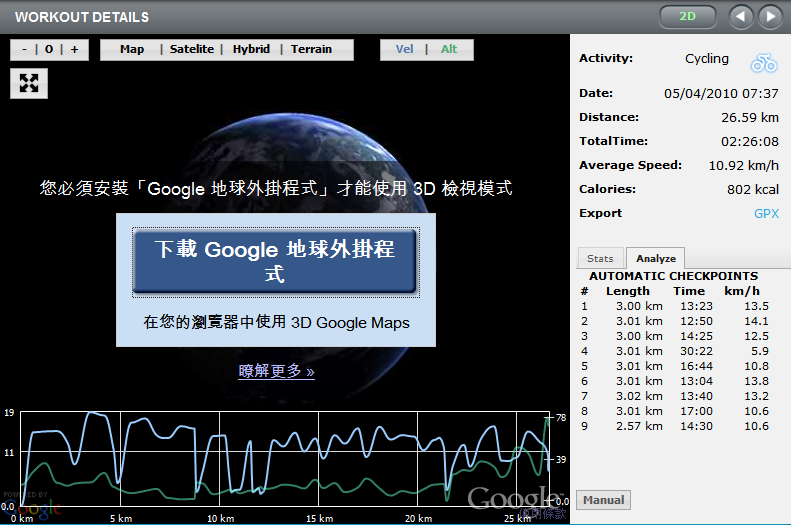Select checkpoint 2 row with time 12:50
This screenshot has height=525, width=791.
tap(674, 321)
